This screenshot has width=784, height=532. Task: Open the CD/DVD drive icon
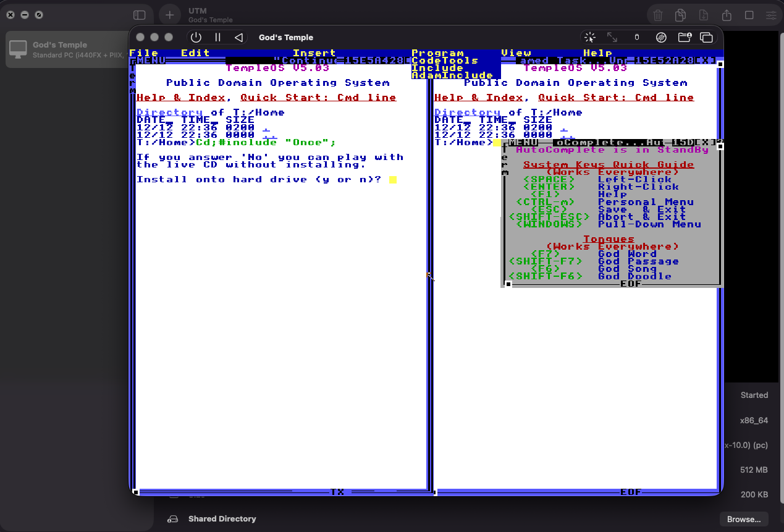tap(662, 37)
